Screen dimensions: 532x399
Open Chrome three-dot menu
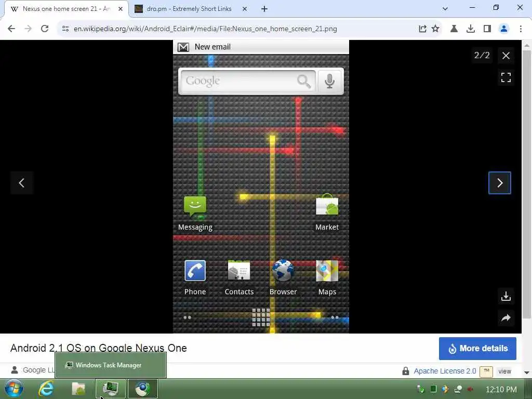[x=521, y=29]
